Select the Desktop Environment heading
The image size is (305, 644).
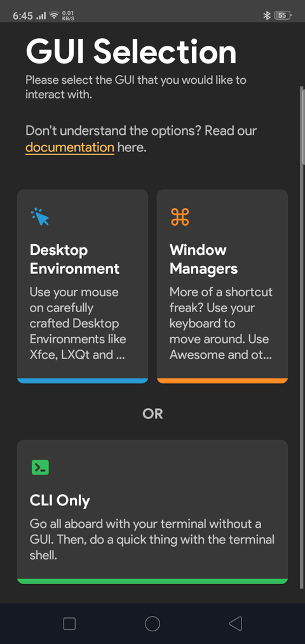[75, 259]
